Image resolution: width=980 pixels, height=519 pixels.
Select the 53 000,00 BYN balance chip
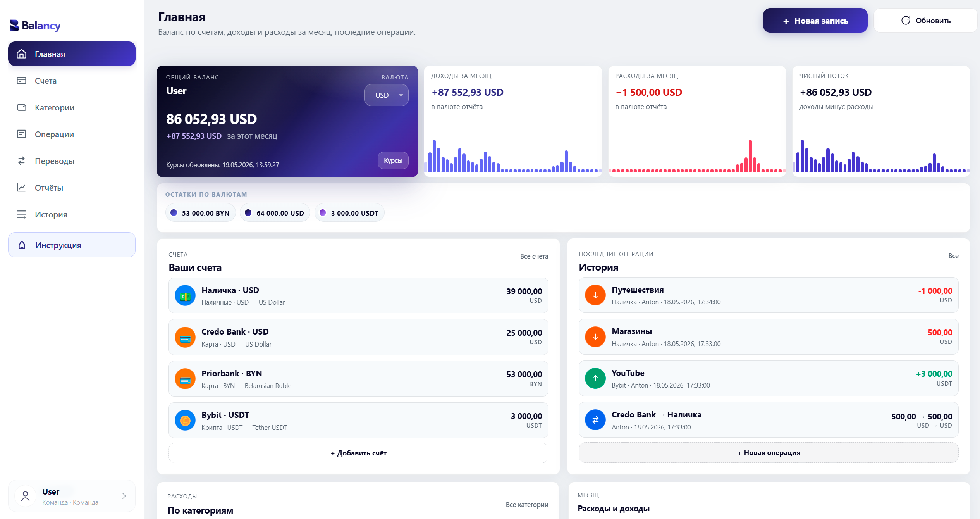point(201,213)
